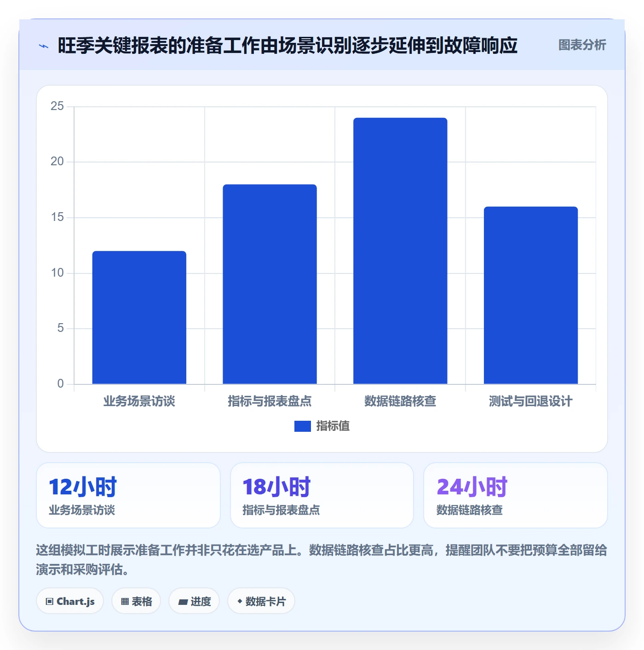Viewport: 644px width, 650px height.
Task: Click the 图表分析 label in the header
Action: coord(582,45)
